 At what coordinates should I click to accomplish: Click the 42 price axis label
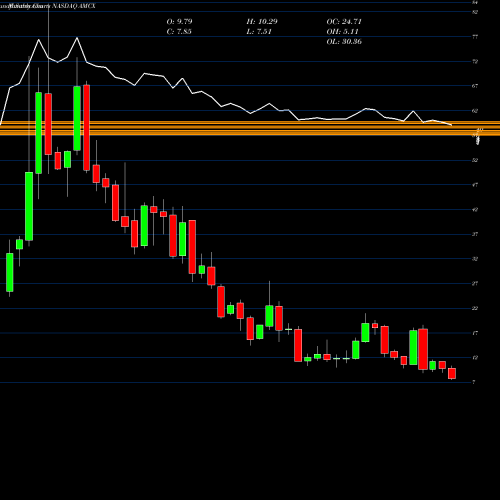[475, 210]
